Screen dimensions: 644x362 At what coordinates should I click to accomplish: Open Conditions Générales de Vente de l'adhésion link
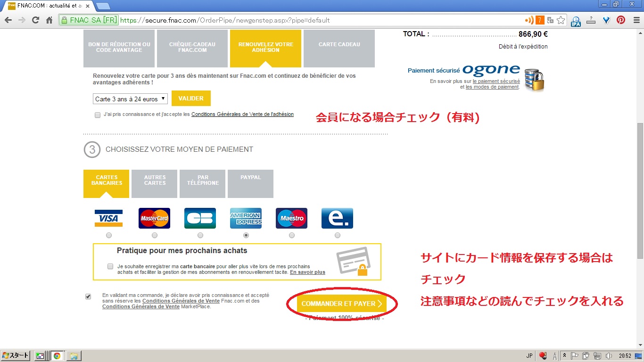pos(242,114)
